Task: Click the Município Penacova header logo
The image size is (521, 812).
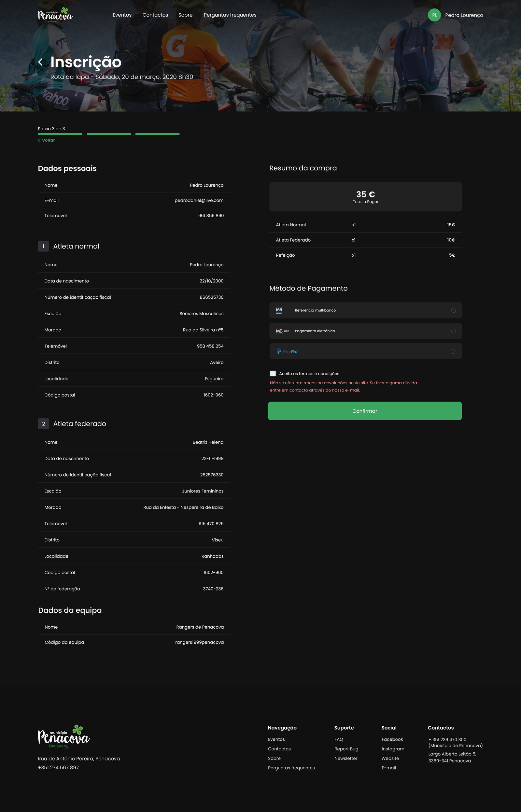Action: click(x=55, y=15)
